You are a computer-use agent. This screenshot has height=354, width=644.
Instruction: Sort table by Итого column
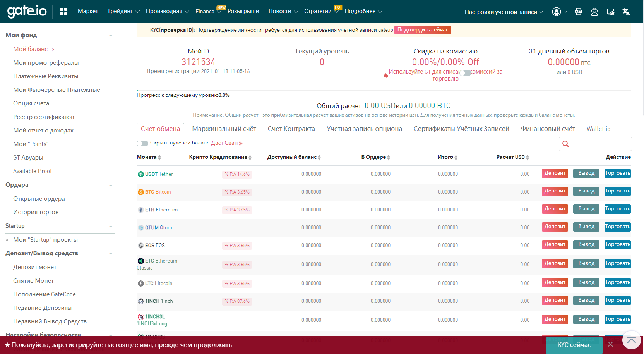pos(456,157)
